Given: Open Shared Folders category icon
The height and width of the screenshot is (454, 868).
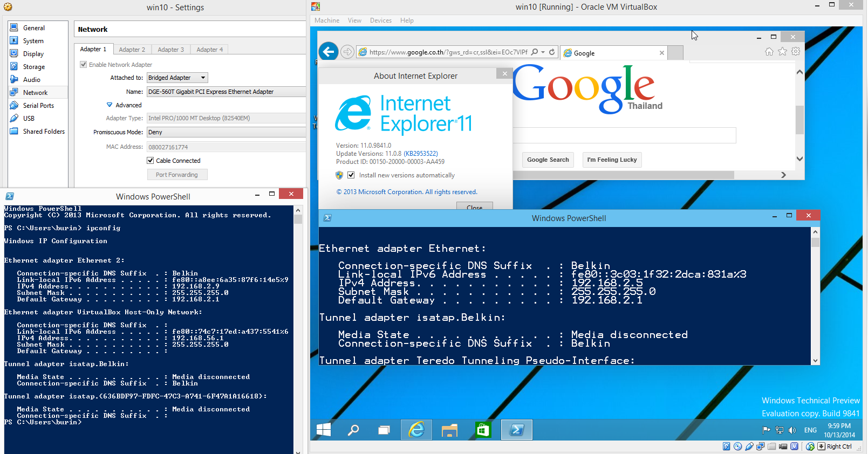Looking at the screenshot, I should (14, 131).
